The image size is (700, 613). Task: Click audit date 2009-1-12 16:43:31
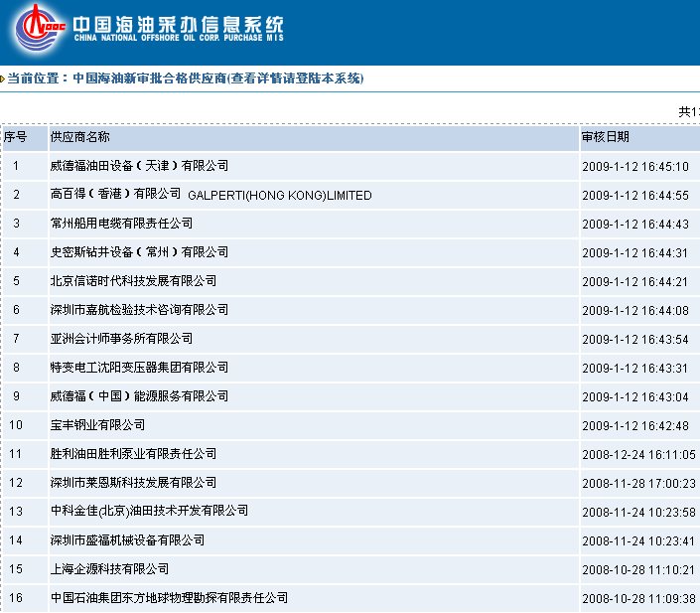(x=634, y=369)
